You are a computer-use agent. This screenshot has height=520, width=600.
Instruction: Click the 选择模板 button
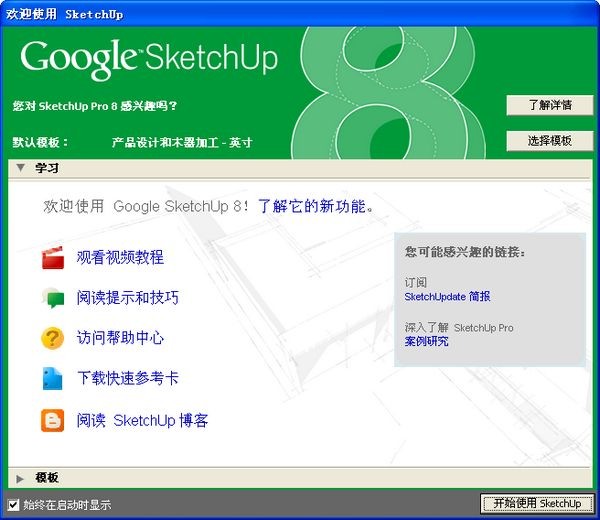549,141
